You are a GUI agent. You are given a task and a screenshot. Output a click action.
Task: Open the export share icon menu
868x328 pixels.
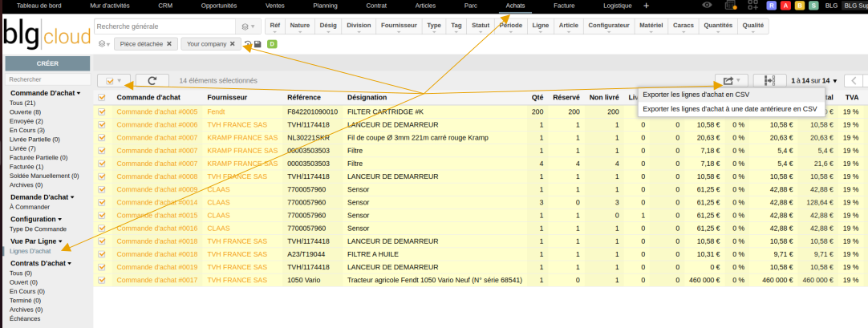pos(732,81)
